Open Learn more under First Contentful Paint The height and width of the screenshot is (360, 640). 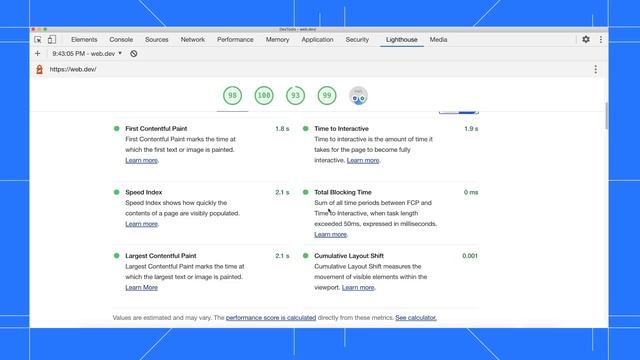tap(141, 160)
